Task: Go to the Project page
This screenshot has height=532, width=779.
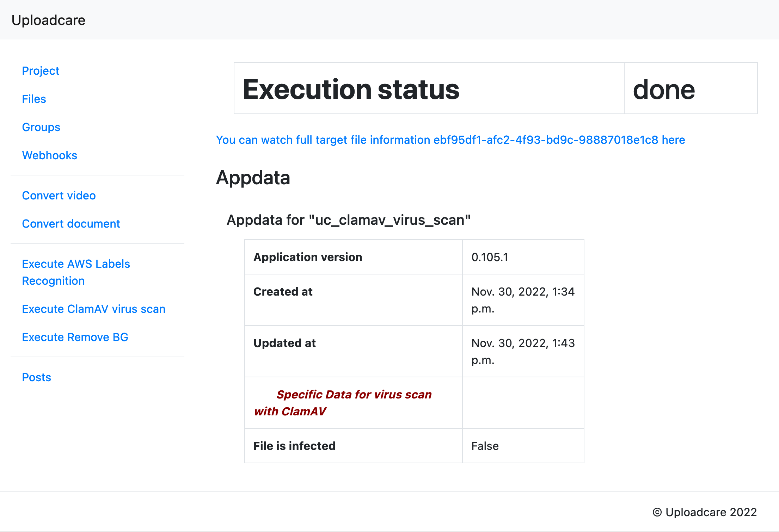Action: click(41, 71)
